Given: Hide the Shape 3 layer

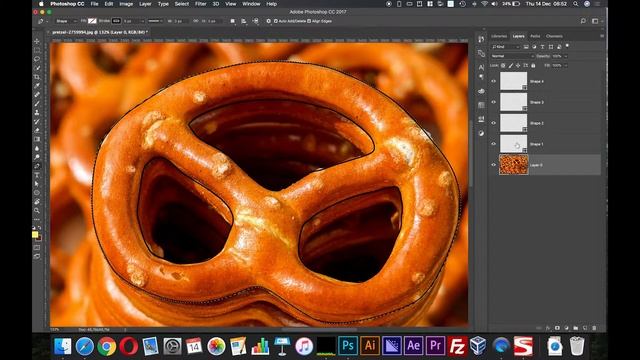Looking at the screenshot, I should tap(493, 102).
